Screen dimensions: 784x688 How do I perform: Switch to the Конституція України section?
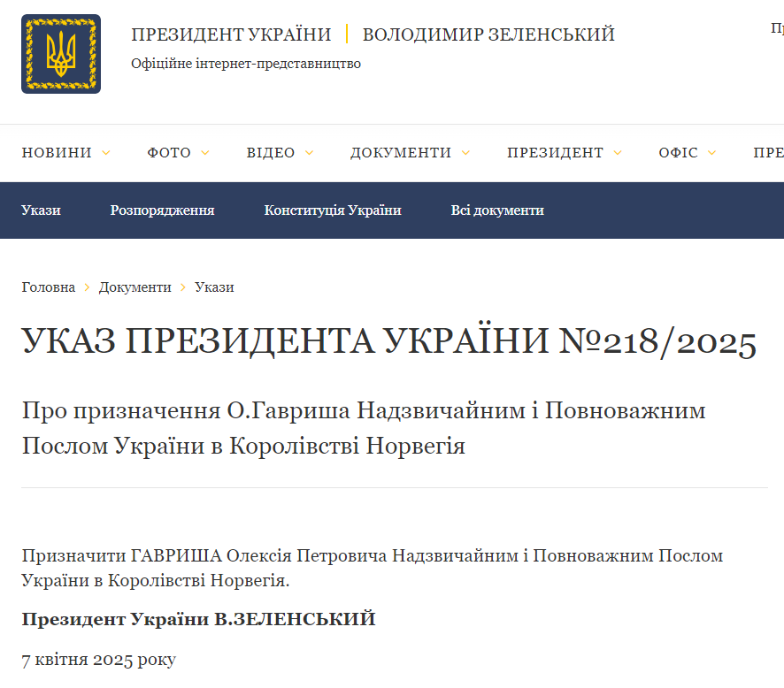coord(333,210)
